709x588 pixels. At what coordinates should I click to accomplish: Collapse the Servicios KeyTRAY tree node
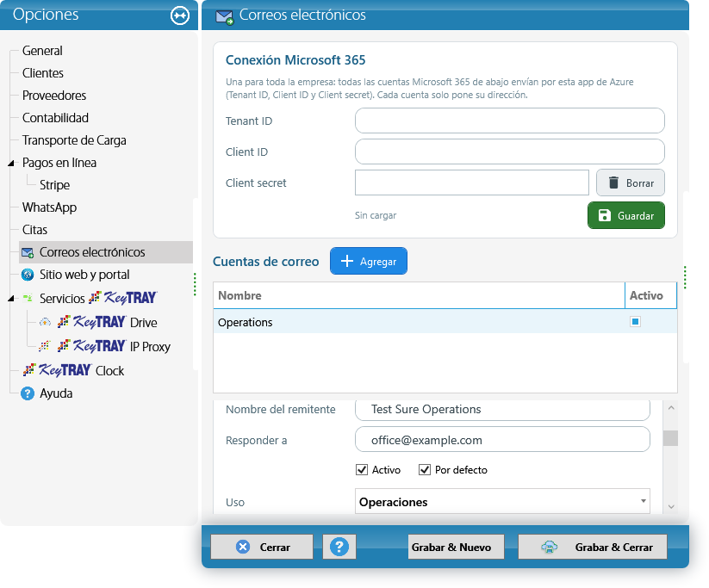coord(11,298)
